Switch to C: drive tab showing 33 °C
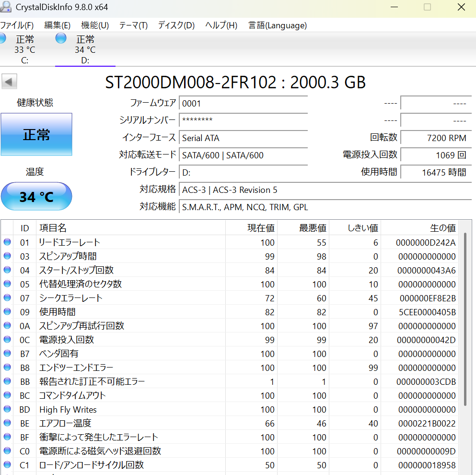 [x=25, y=49]
